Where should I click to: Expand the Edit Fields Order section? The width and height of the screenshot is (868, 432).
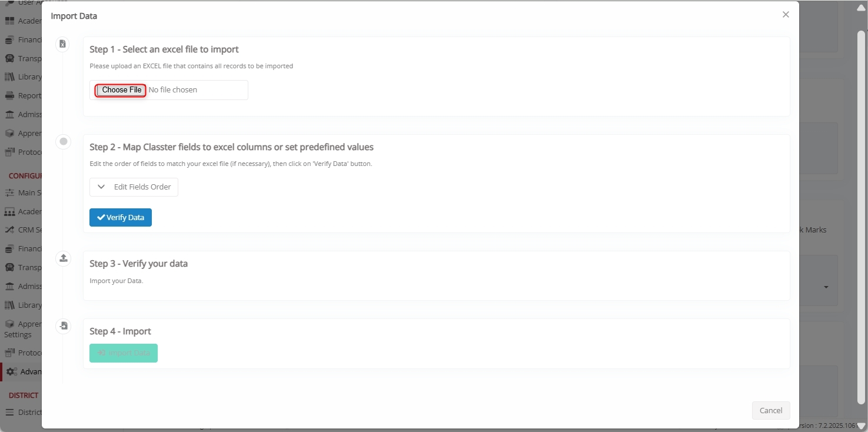[134, 187]
